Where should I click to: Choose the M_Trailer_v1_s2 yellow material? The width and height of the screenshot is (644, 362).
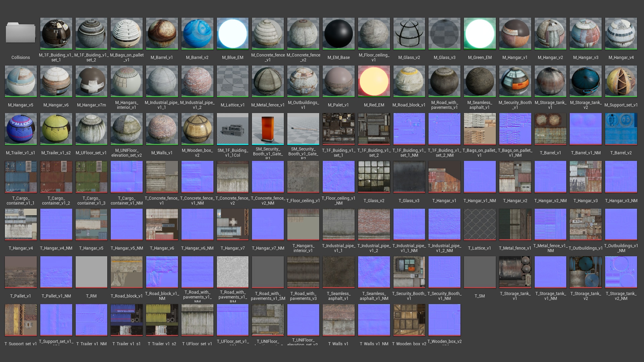[x=56, y=129]
